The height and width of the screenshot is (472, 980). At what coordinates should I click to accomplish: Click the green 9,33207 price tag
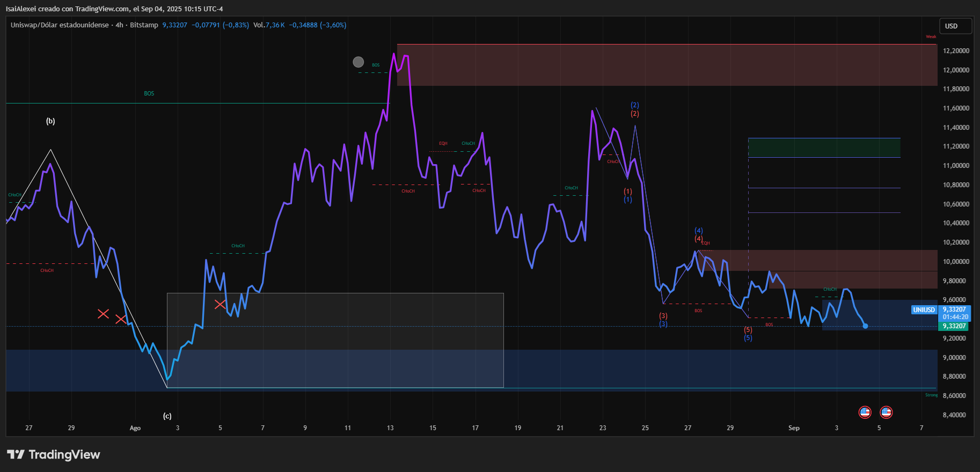click(954, 326)
